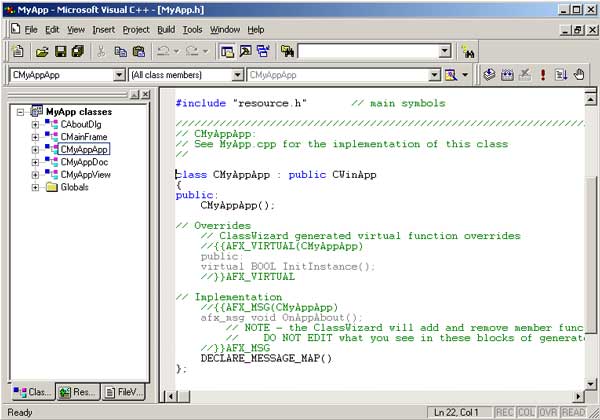This screenshot has width=600, height=420.
Task: Click the document icon left of File menu
Action: click(15, 29)
